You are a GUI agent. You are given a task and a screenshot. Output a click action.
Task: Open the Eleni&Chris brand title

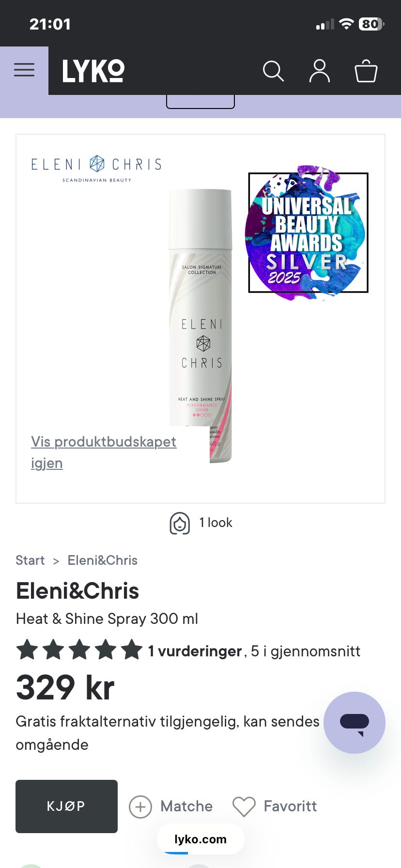click(x=77, y=591)
